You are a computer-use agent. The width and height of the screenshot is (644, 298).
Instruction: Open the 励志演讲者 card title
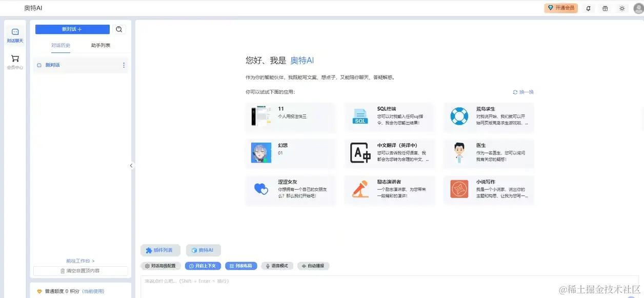(x=389, y=182)
